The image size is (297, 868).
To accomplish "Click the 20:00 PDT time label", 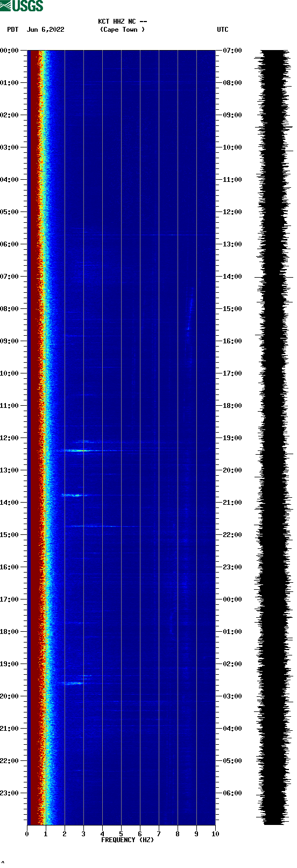I will pos(10,696).
